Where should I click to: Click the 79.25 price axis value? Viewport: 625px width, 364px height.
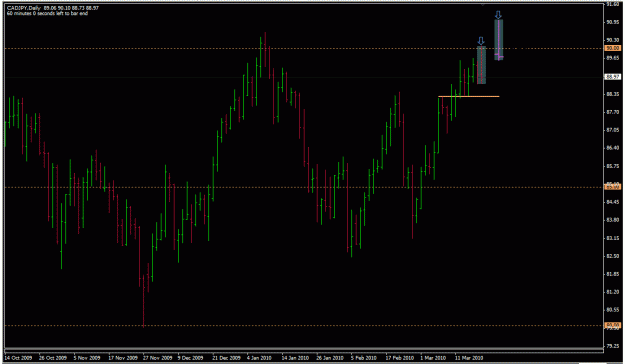point(613,346)
